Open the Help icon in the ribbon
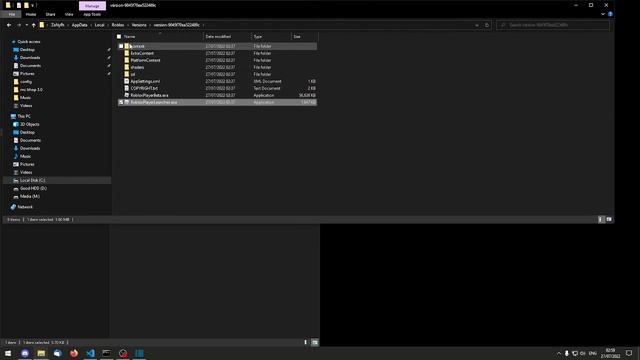 pos(610,14)
